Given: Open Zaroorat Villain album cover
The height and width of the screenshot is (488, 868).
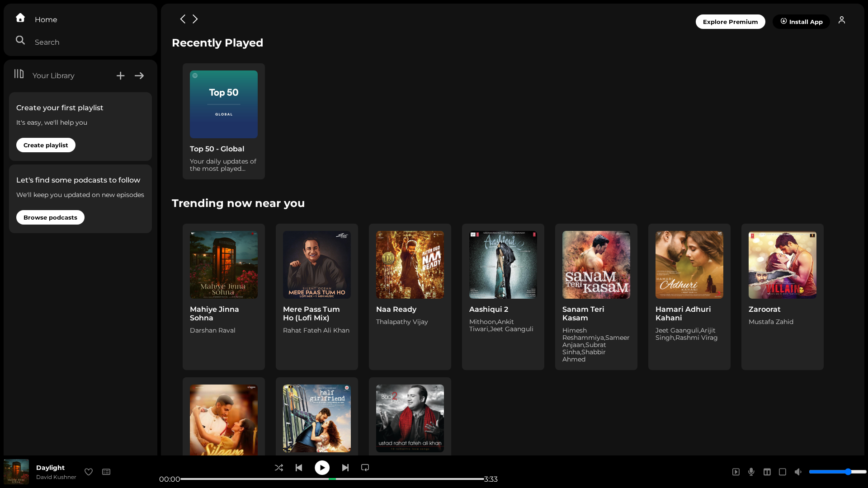Looking at the screenshot, I should [x=783, y=265].
